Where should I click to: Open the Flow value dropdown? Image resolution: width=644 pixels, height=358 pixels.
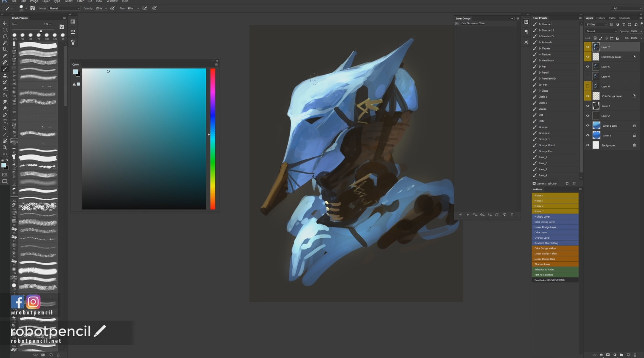coord(138,8)
